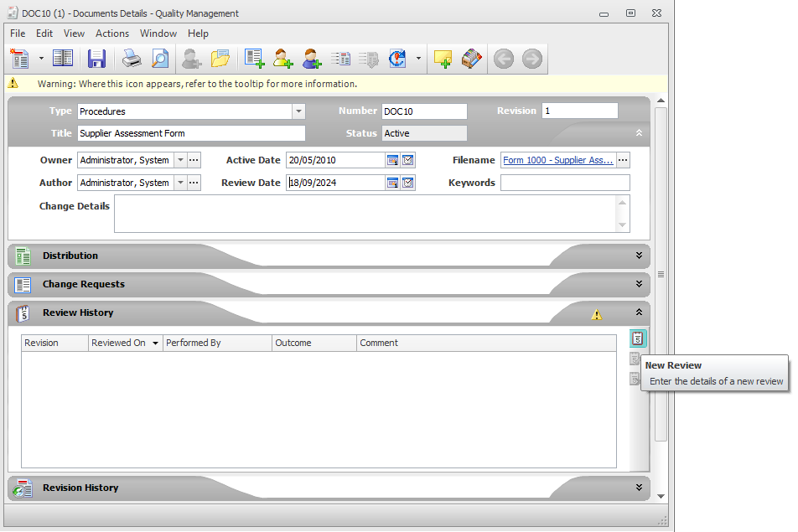The image size is (798, 532).
Task: Expand the Distribution section
Action: point(639,256)
